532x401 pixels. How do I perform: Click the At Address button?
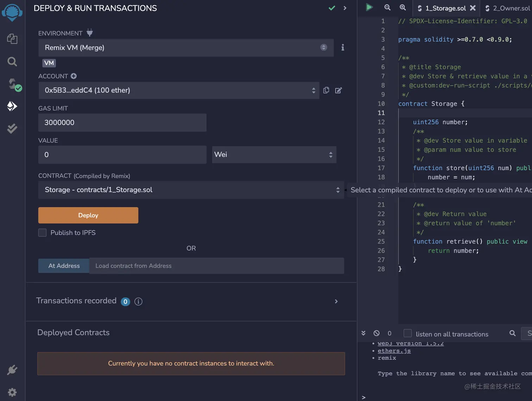click(64, 266)
